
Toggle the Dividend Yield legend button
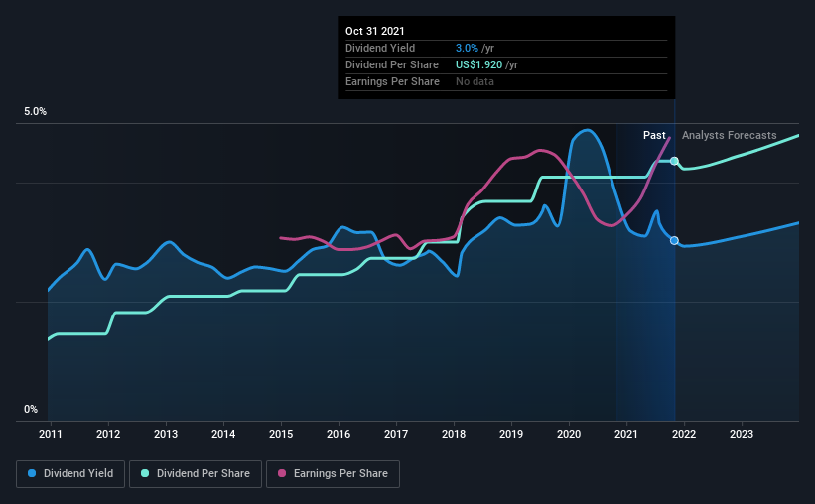[x=70, y=474]
